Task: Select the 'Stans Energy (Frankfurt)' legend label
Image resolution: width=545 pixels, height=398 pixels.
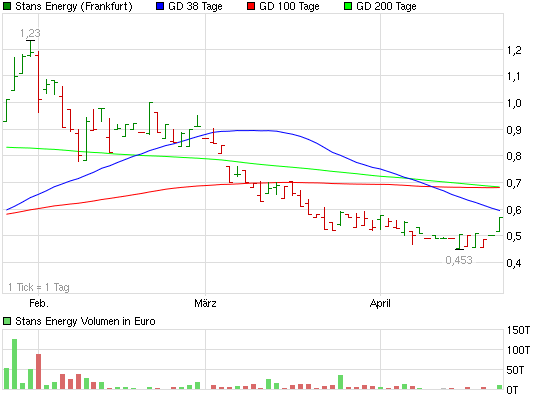Action: click(74, 6)
